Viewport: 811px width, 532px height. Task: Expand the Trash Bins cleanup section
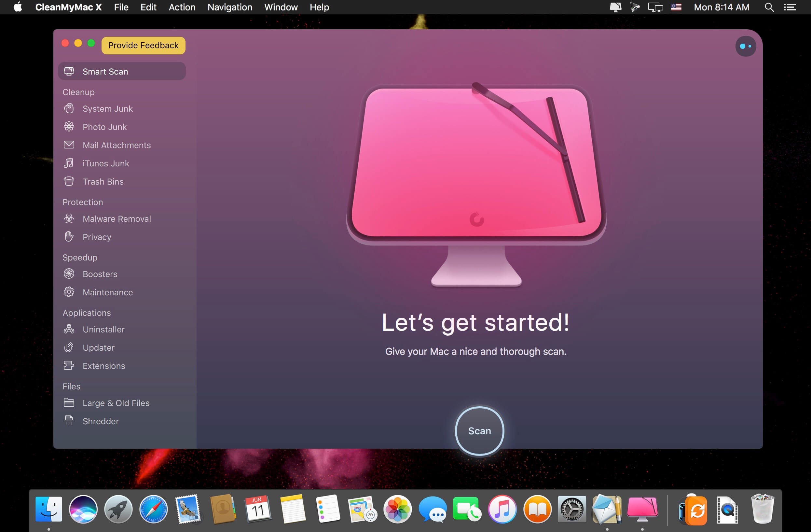pos(103,182)
